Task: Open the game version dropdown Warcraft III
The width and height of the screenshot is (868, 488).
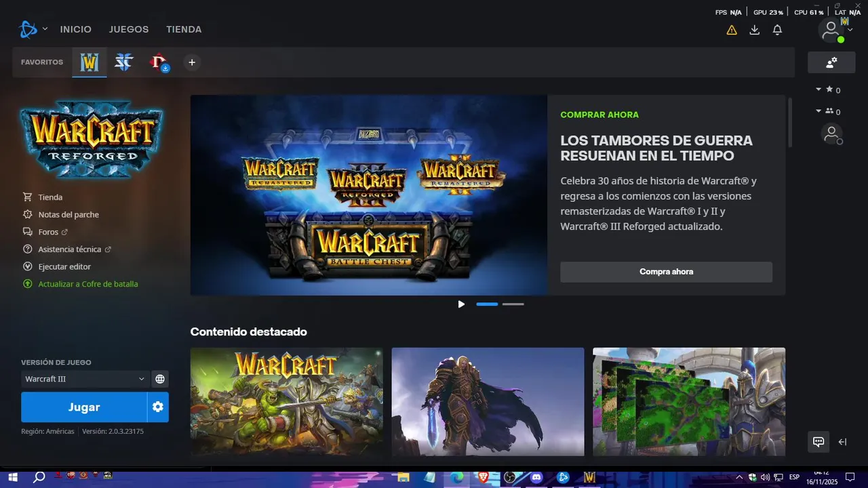Action: pyautogui.click(x=85, y=379)
